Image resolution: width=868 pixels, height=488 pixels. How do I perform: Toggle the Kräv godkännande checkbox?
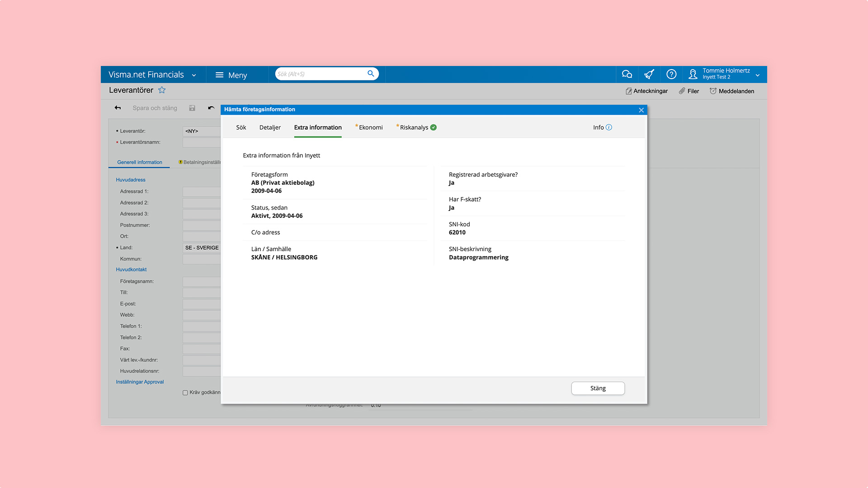(x=185, y=393)
